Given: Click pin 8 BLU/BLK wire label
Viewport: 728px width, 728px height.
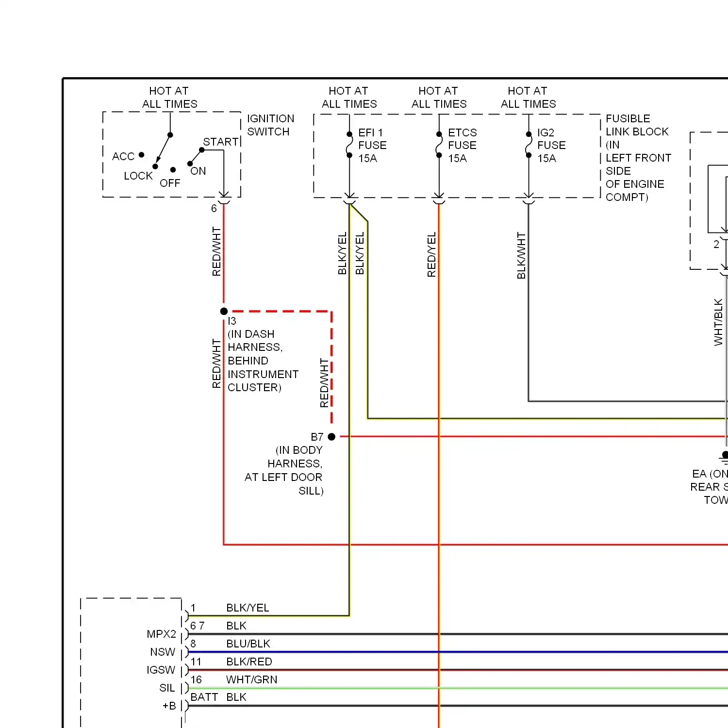Looking at the screenshot, I should 248,644.
